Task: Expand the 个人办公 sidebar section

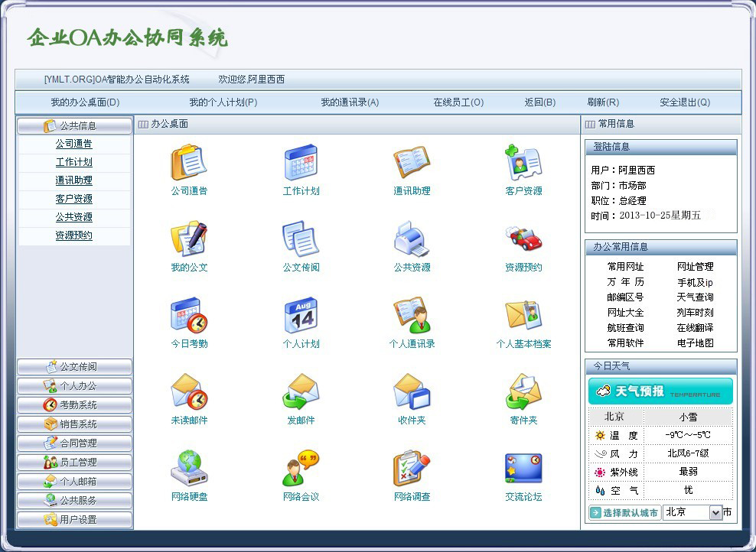Action: (75, 386)
